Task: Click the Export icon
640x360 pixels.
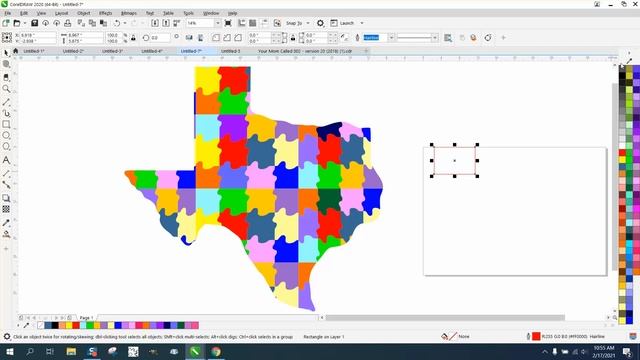Action: tap(166, 23)
